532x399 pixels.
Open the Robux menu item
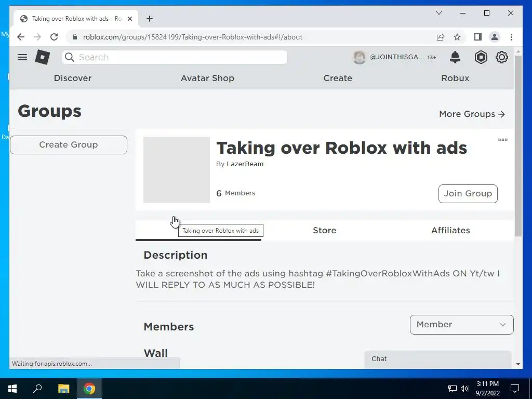[x=455, y=78]
